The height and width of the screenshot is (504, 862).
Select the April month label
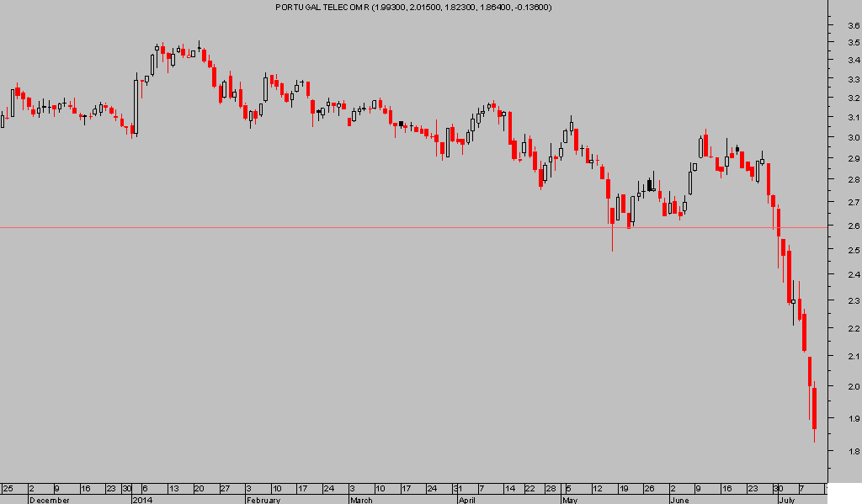pos(467,500)
